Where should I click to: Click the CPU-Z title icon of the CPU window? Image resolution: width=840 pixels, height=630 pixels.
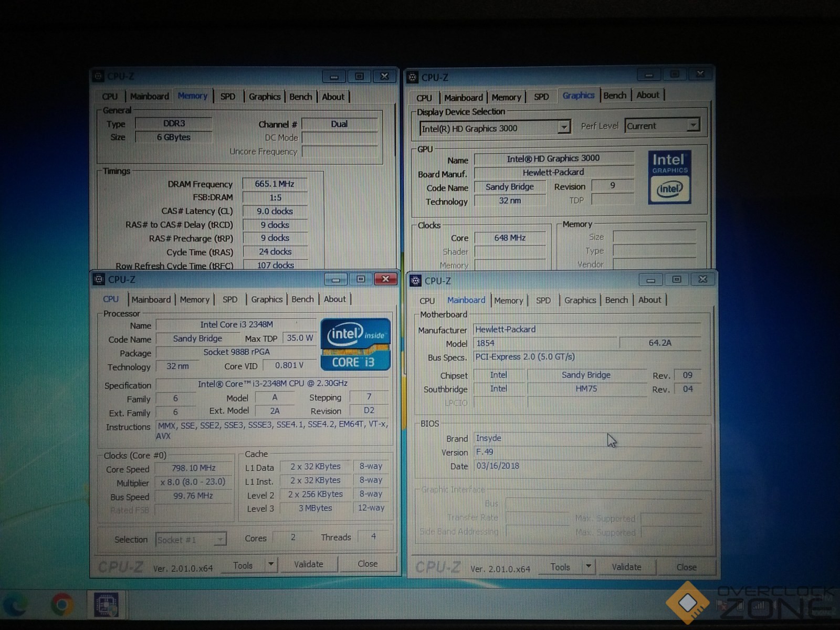click(99, 279)
